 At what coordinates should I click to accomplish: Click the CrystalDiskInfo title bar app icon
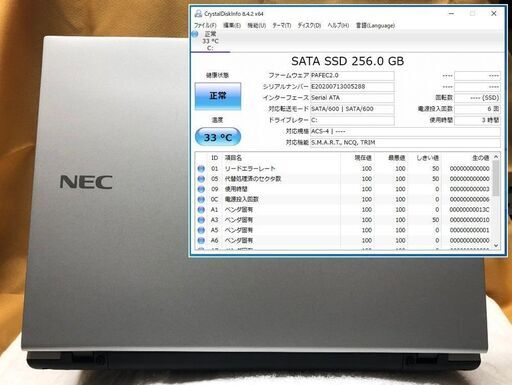pos(198,14)
